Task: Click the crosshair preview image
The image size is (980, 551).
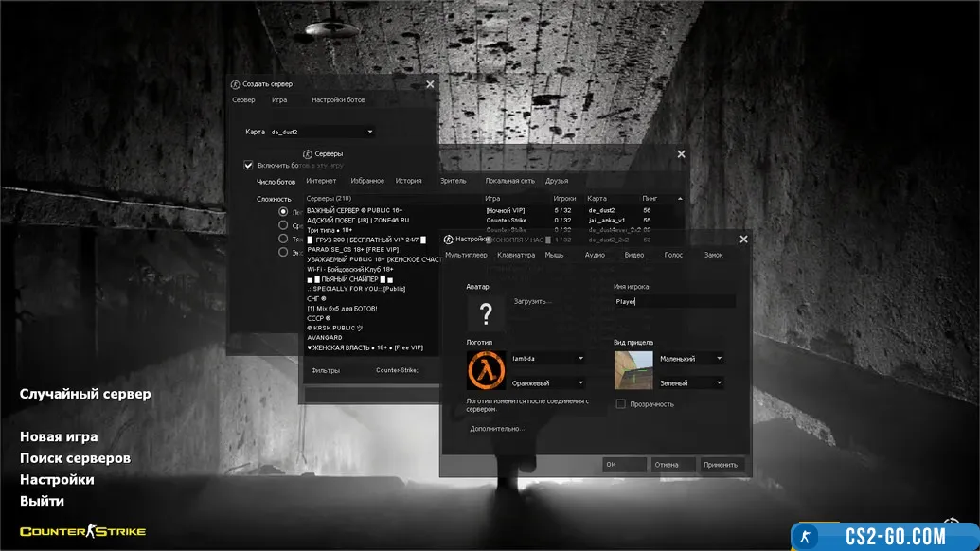Action: pyautogui.click(x=633, y=370)
